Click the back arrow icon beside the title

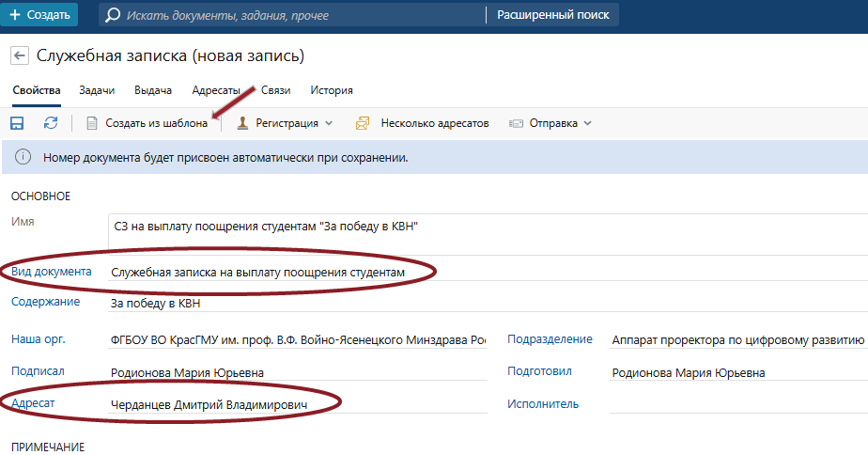[19, 56]
